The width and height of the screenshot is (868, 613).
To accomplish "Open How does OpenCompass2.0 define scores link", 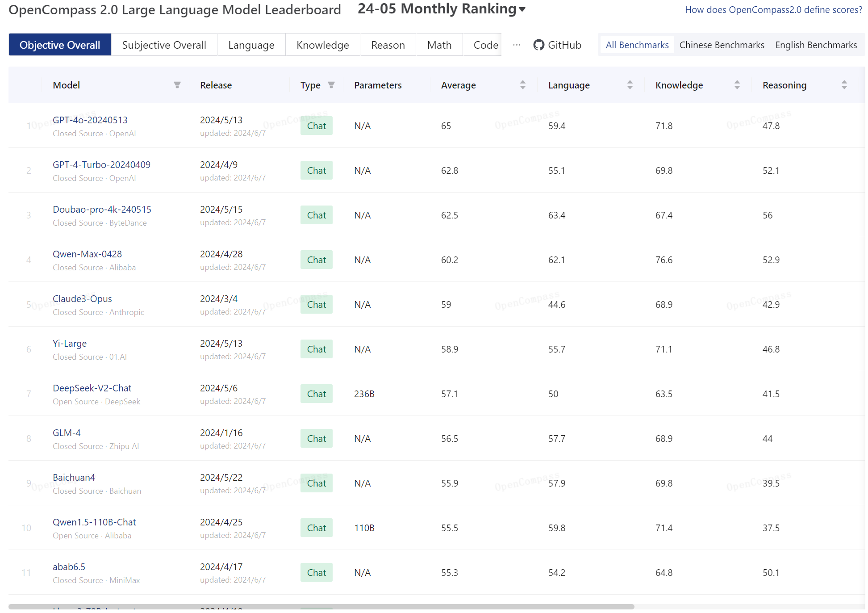I will 773,10.
